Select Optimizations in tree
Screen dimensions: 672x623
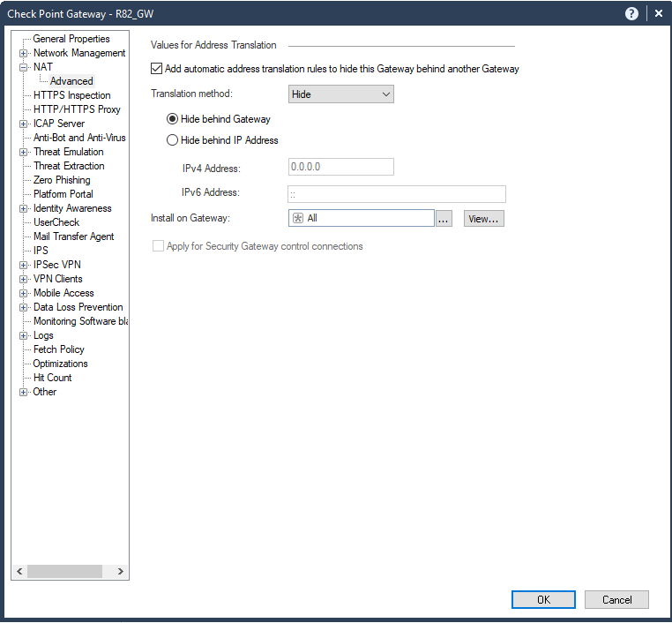(60, 364)
